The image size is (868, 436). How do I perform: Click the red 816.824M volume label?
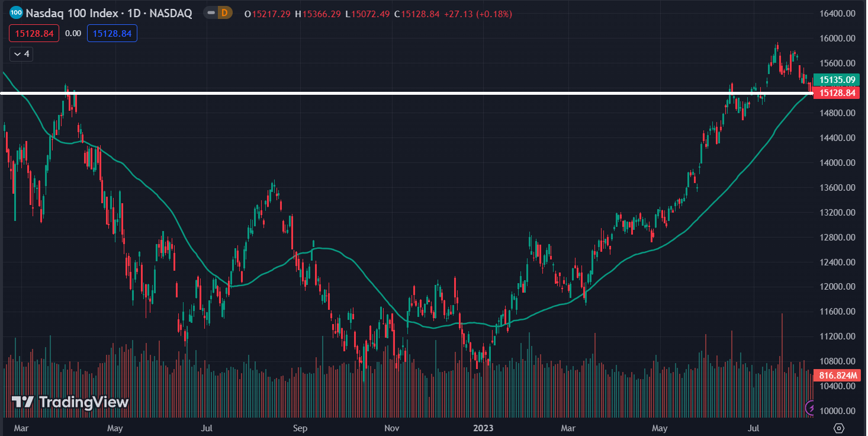[837, 375]
